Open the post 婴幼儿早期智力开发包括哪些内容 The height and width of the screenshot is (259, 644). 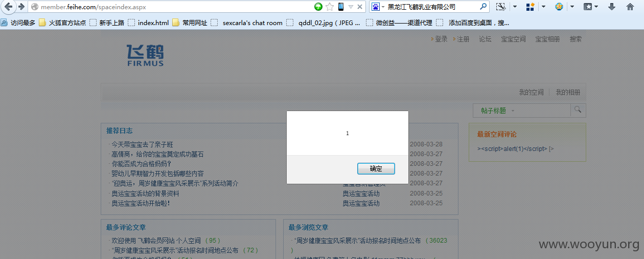pos(157,174)
